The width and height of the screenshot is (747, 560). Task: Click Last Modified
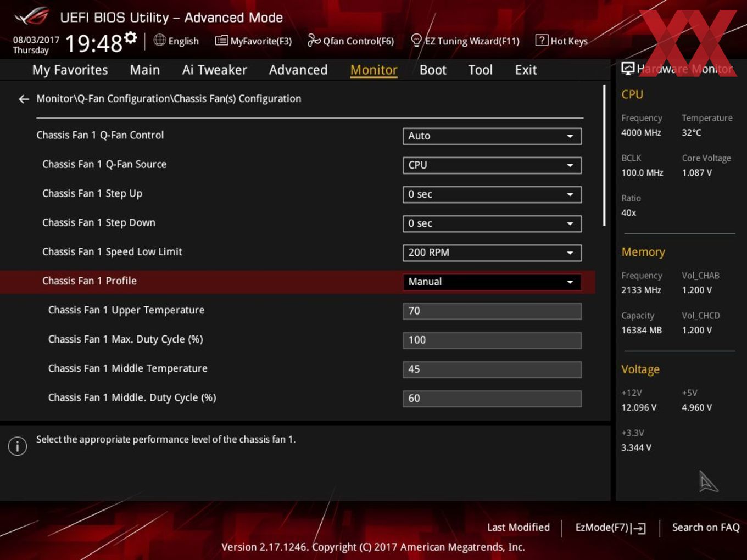pos(519,527)
